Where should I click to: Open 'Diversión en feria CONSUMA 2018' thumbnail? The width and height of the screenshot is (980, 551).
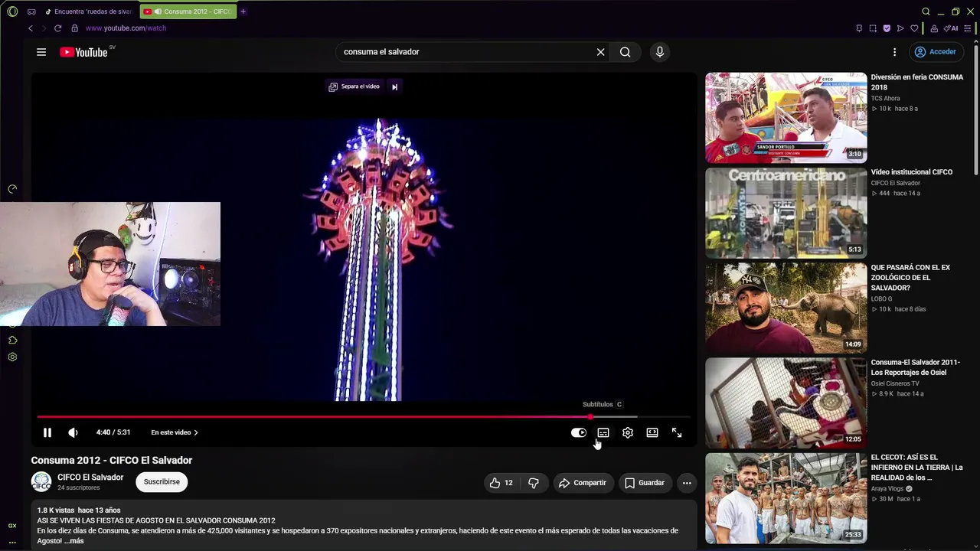click(x=786, y=118)
